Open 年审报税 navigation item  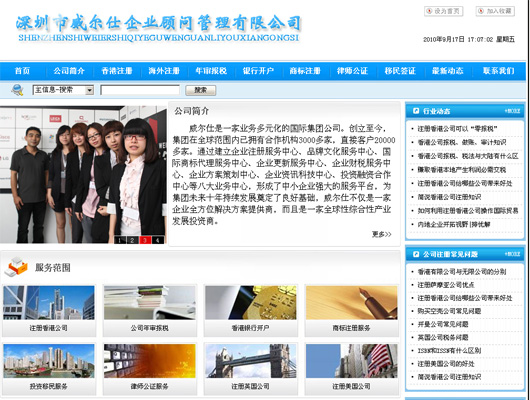(211, 71)
